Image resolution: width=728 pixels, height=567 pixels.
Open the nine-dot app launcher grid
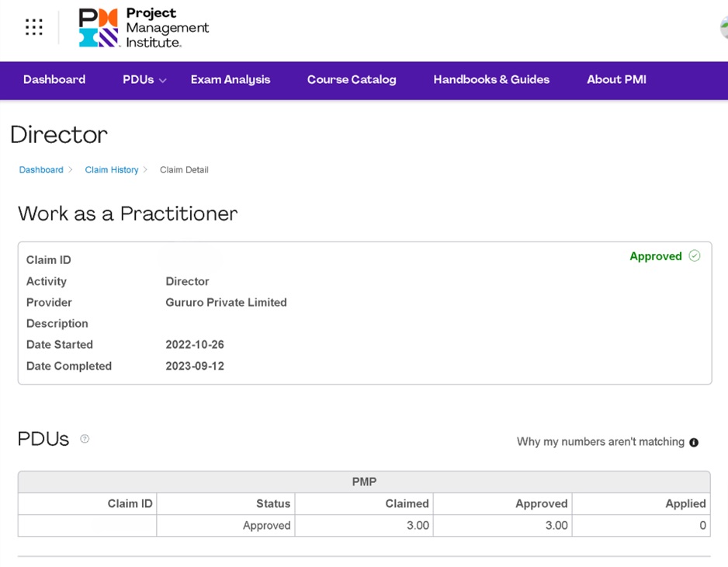pos(33,28)
